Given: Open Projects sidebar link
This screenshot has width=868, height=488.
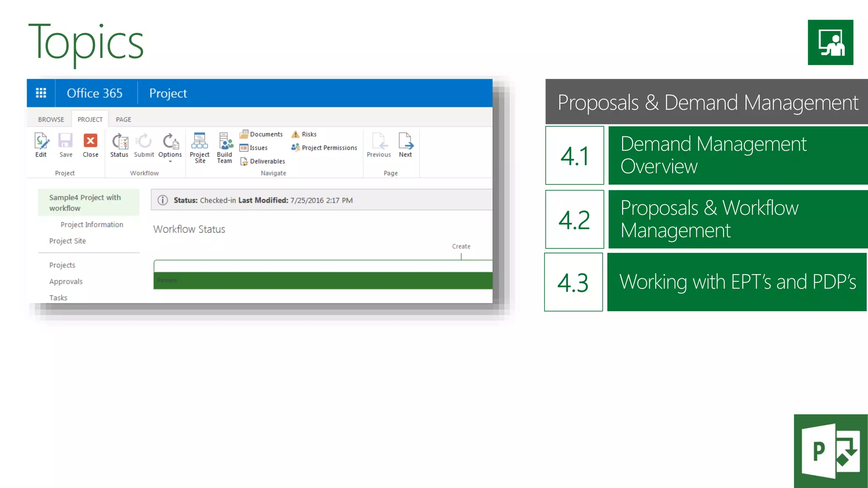Looking at the screenshot, I should pyautogui.click(x=62, y=265).
